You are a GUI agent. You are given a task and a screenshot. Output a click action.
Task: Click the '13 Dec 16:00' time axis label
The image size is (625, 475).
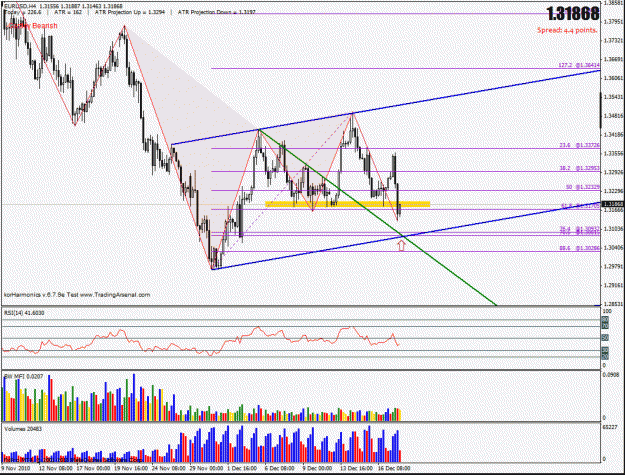point(356,468)
